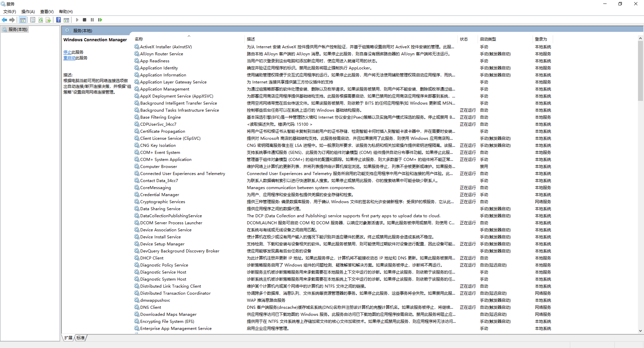This screenshot has width=644, height=348.
Task: Open the blue Help question mark icon
Action: (x=58, y=20)
